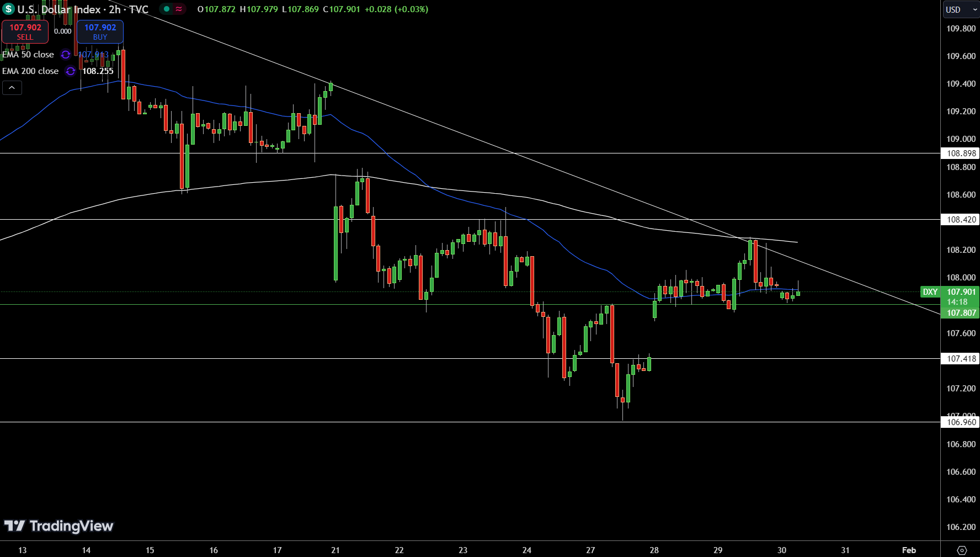Click the 107.600 price axis tick
Screen dimensions: 980x557
[961, 333]
